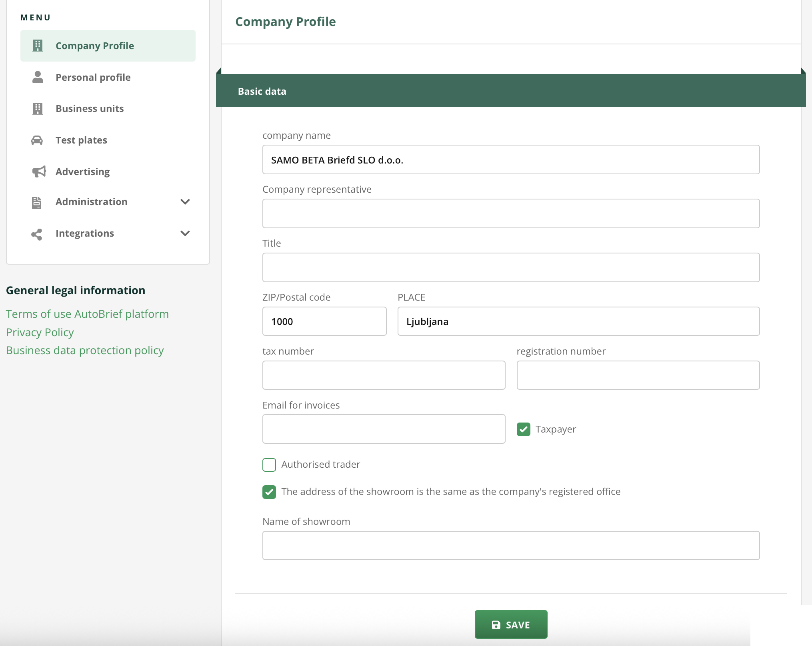Open the Test plates menu item
812x646 pixels.
81,140
